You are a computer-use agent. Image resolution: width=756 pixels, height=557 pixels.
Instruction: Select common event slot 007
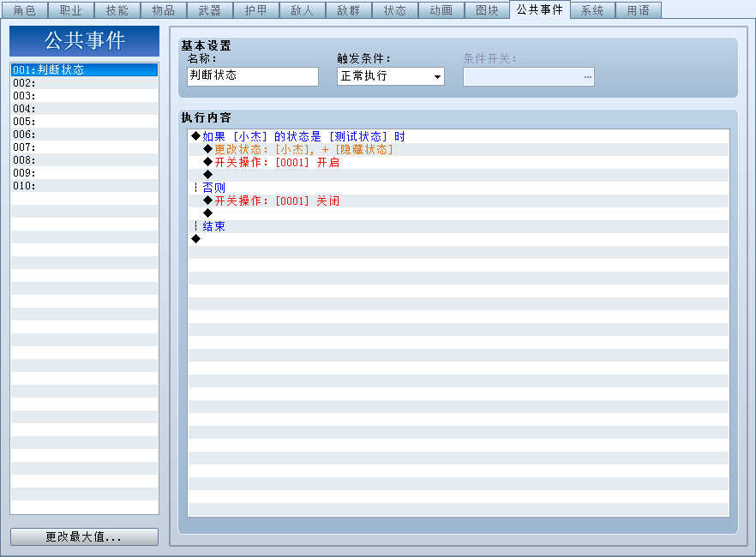(x=84, y=147)
